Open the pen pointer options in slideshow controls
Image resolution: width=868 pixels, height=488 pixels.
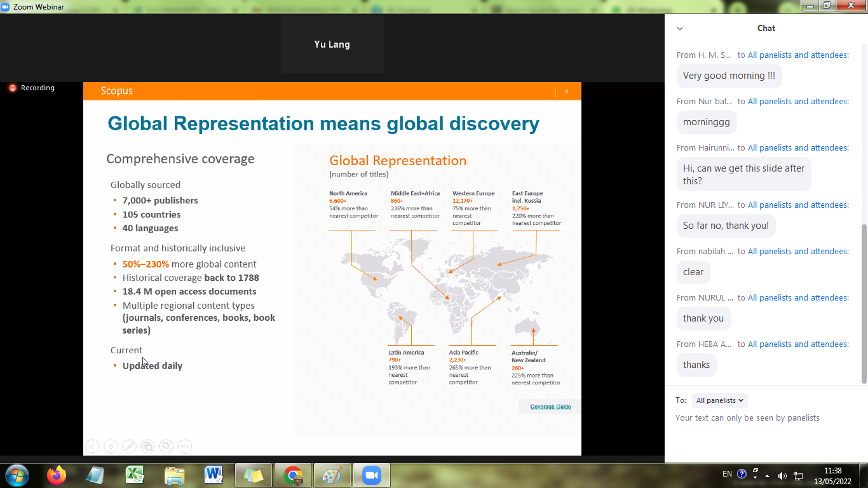129,447
